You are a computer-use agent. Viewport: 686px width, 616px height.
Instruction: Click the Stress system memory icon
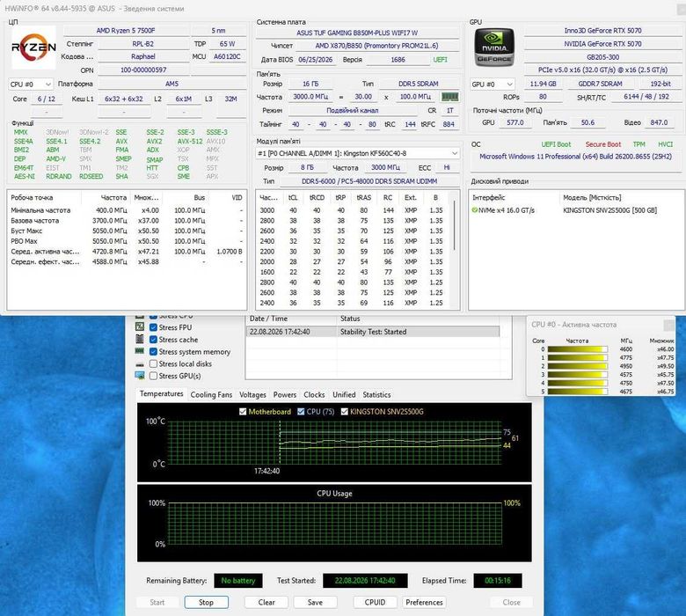point(140,351)
